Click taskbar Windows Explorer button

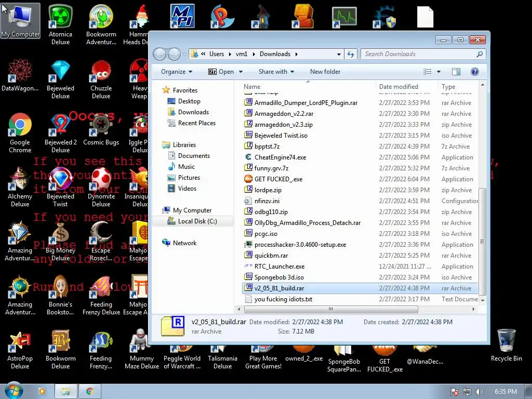pos(66,392)
